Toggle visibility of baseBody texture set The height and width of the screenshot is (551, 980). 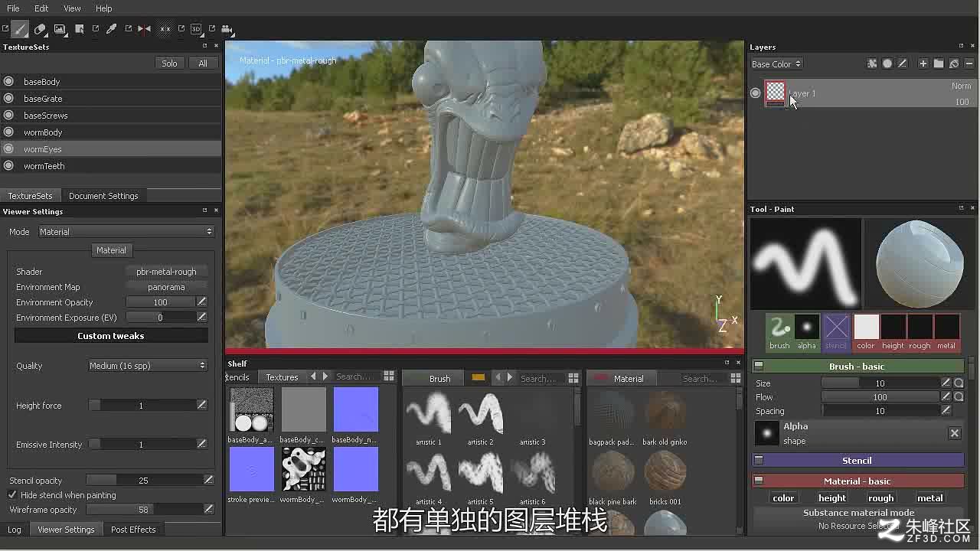[8, 81]
